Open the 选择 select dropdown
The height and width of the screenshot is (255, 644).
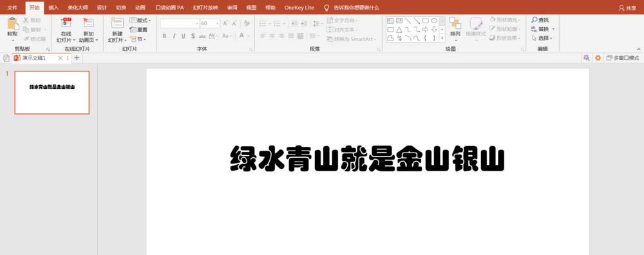pos(542,38)
